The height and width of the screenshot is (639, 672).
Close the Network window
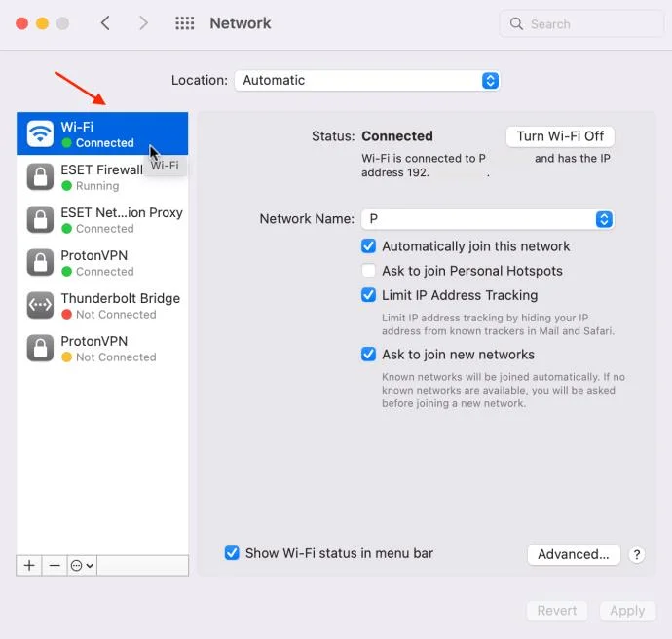(x=21, y=23)
